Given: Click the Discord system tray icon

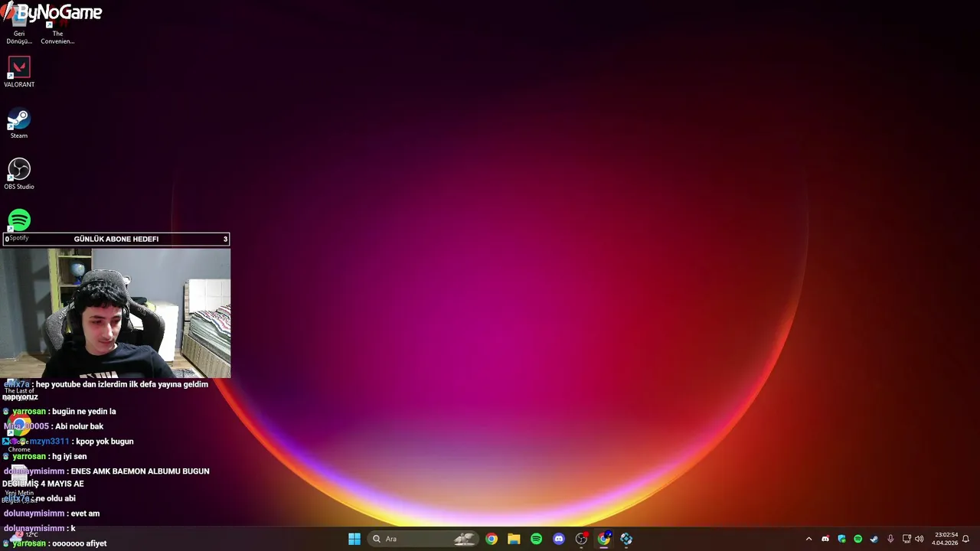Looking at the screenshot, I should 825,539.
